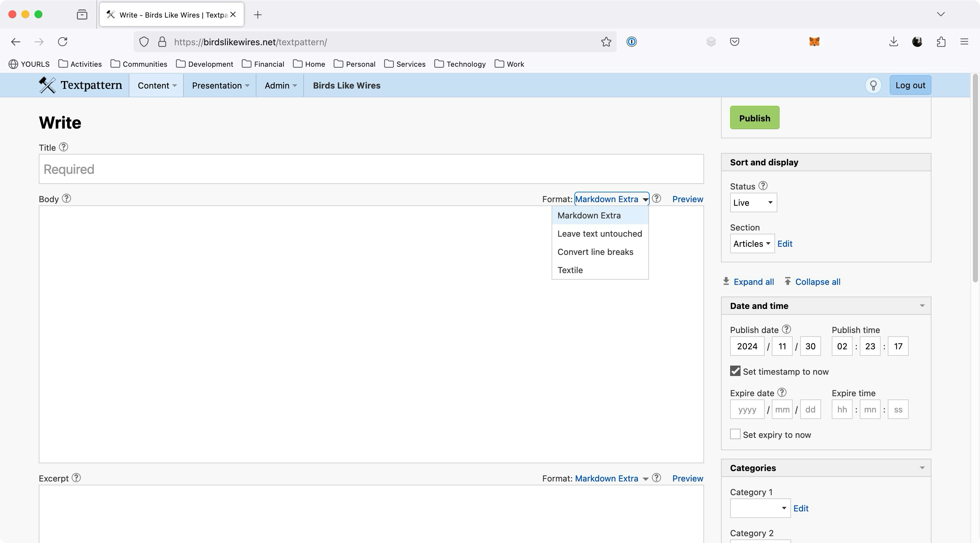Open the profile avatar icon
This screenshot has height=543, width=980.
pos(917,42)
